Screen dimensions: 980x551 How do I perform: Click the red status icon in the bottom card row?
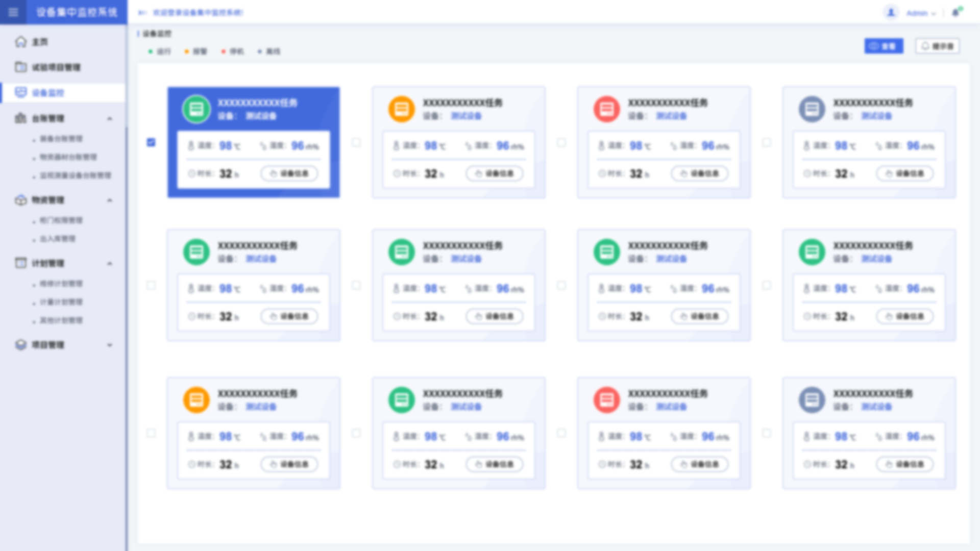click(x=607, y=399)
